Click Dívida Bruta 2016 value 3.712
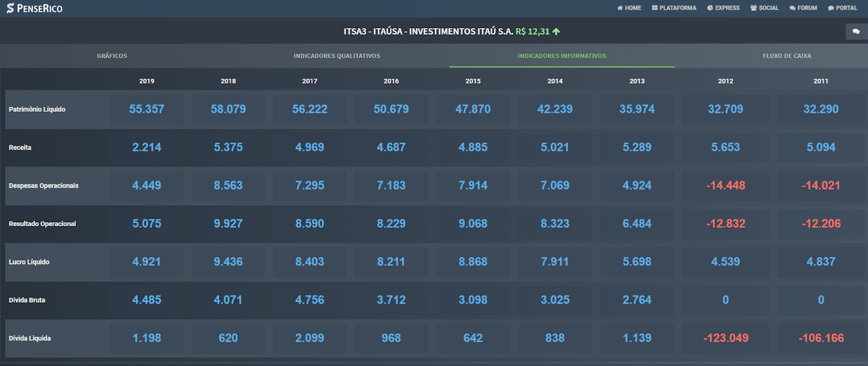868x366 pixels. point(391,300)
